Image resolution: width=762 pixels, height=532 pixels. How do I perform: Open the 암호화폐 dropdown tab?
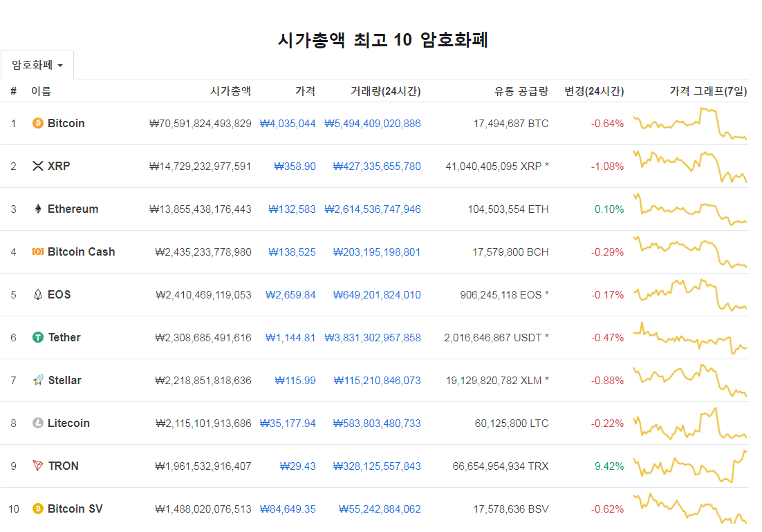pyautogui.click(x=37, y=65)
